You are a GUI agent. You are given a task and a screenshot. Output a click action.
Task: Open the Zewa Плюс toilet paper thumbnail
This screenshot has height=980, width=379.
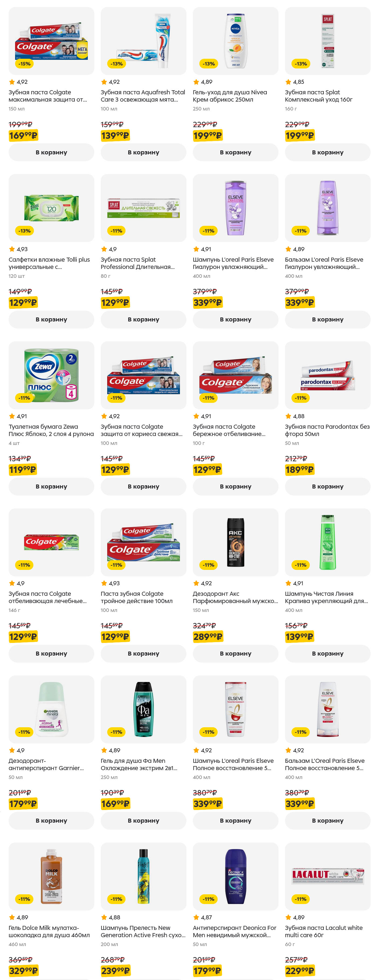tap(51, 375)
